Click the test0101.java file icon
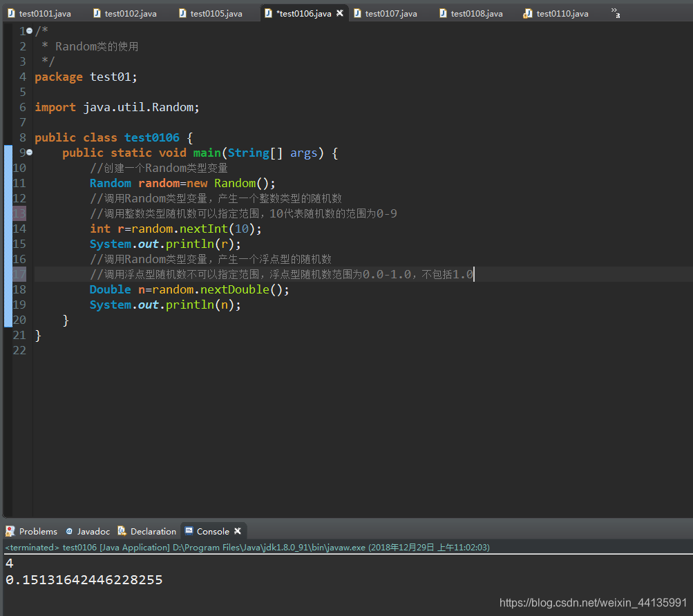 [x=12, y=13]
